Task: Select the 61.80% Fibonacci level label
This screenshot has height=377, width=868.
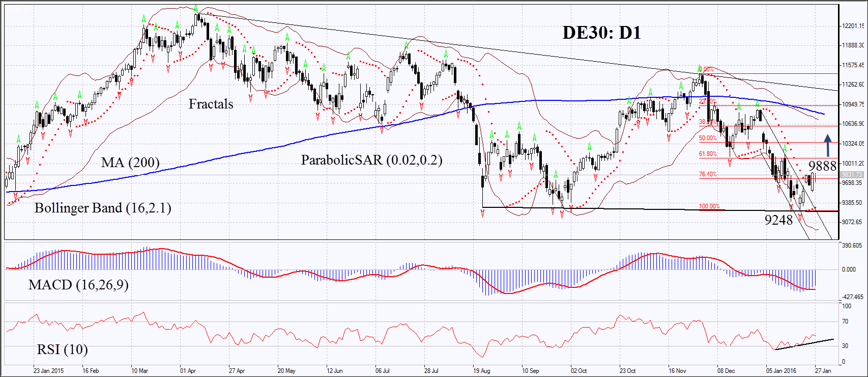Action: click(x=708, y=154)
